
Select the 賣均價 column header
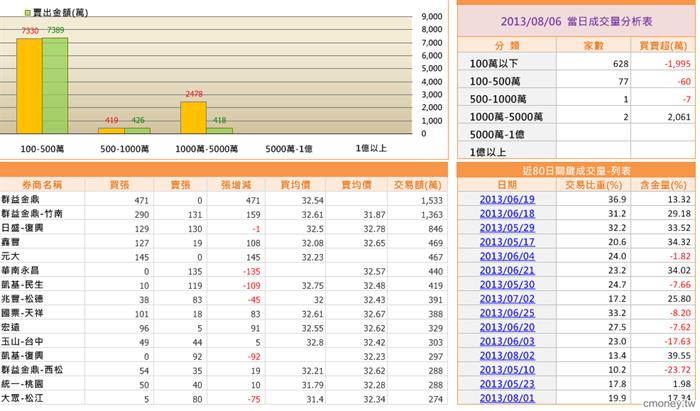click(x=356, y=185)
